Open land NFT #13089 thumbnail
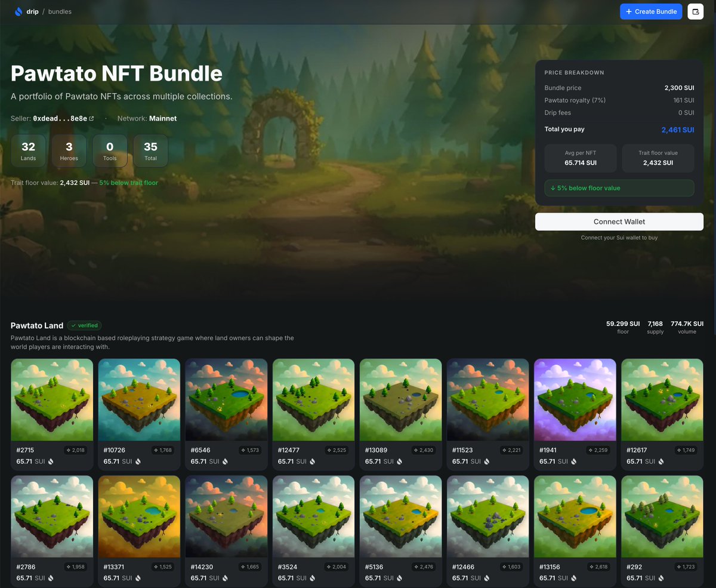This screenshot has width=716, height=588. (400, 400)
